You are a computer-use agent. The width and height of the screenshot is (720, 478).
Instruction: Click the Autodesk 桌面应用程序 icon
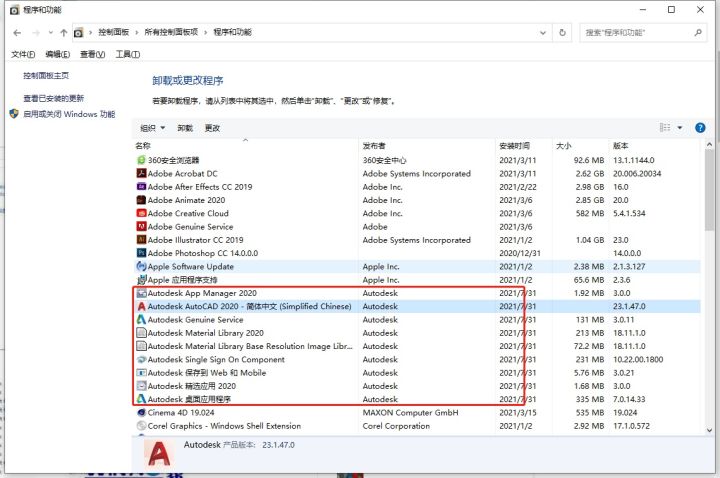coord(141,399)
